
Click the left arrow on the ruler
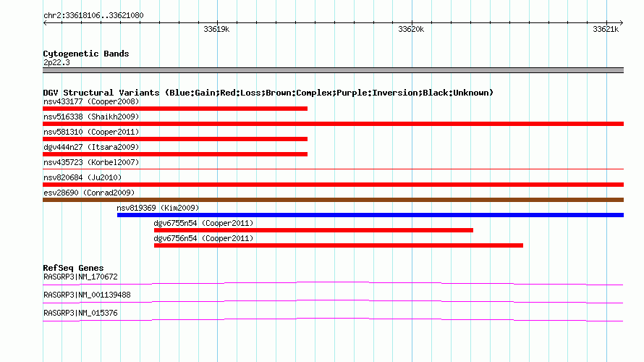(x=45, y=23)
